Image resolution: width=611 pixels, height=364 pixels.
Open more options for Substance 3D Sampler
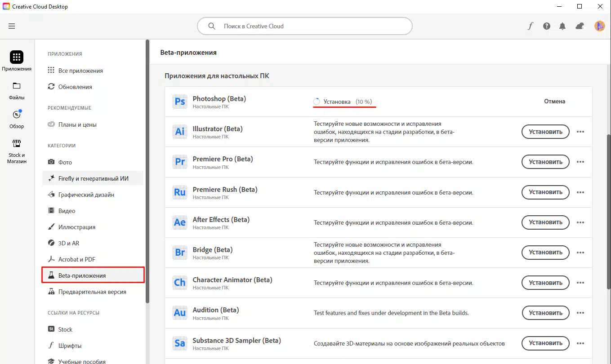(580, 343)
